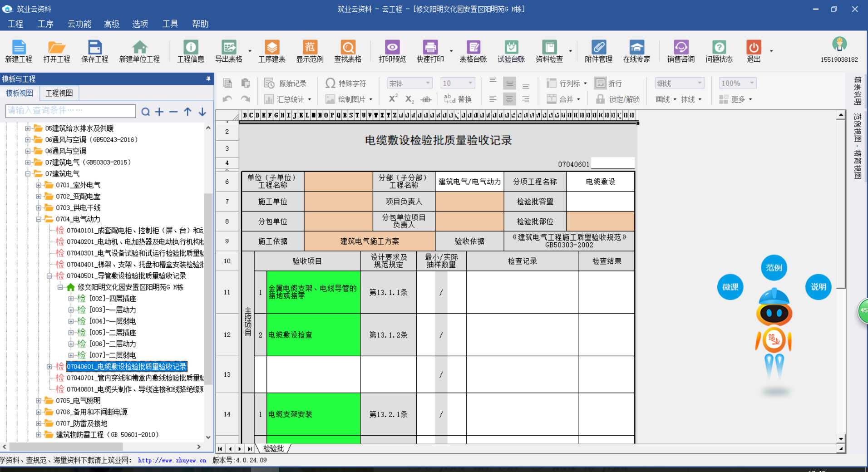This screenshot has width=868, height=472.
Task: Click the 新建工程 toolbar icon
Action: click(19, 51)
